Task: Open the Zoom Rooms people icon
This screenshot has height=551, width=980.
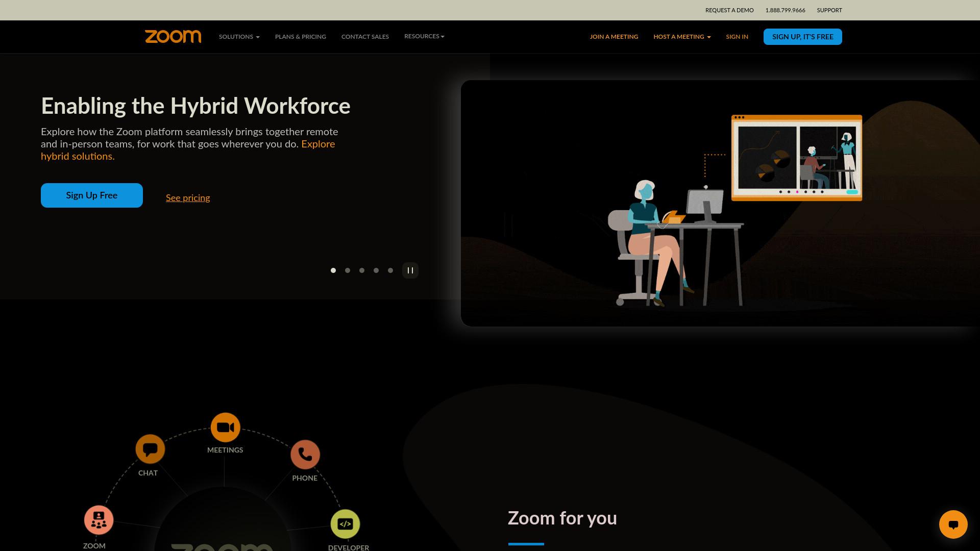Action: (99, 520)
